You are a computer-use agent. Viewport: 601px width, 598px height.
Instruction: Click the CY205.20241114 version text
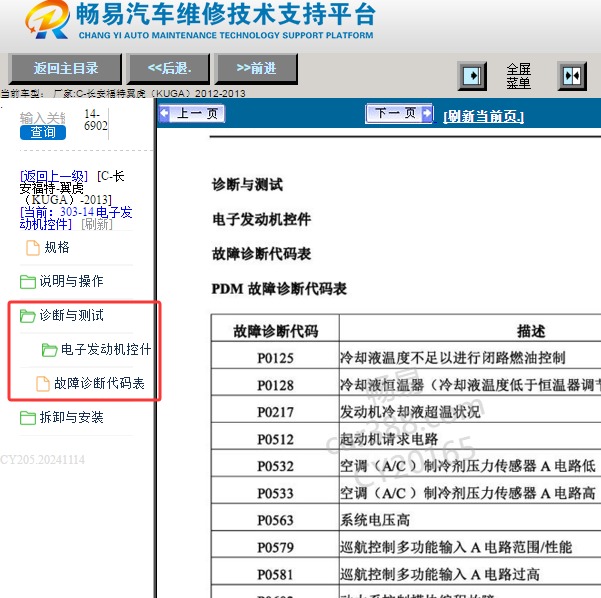point(43,459)
